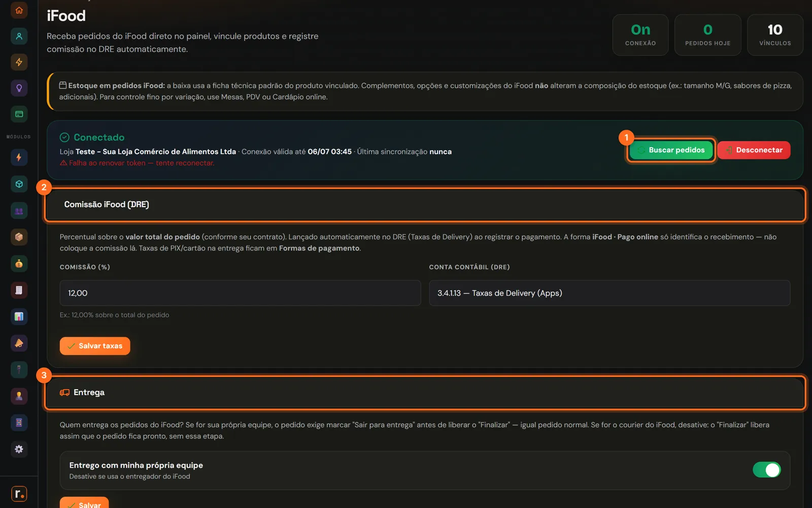The image size is (812, 508).
Task: Open the home icon in sidebar
Action: (x=19, y=10)
